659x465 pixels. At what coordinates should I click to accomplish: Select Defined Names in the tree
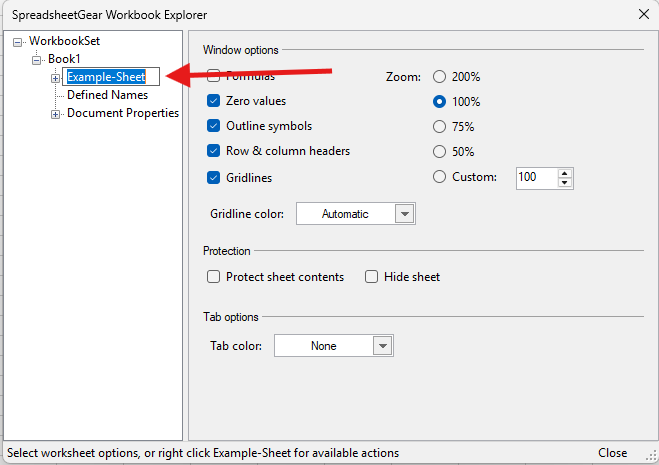pos(107,95)
